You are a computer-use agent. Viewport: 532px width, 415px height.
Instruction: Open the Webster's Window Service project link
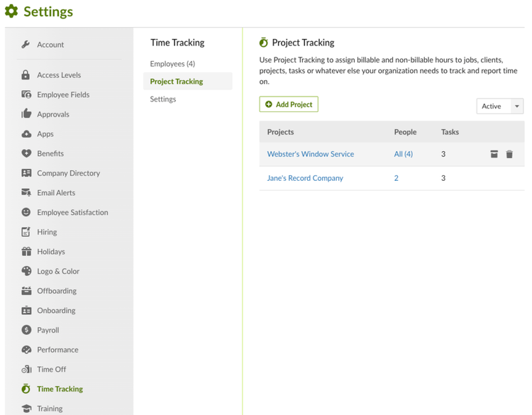[x=311, y=154]
